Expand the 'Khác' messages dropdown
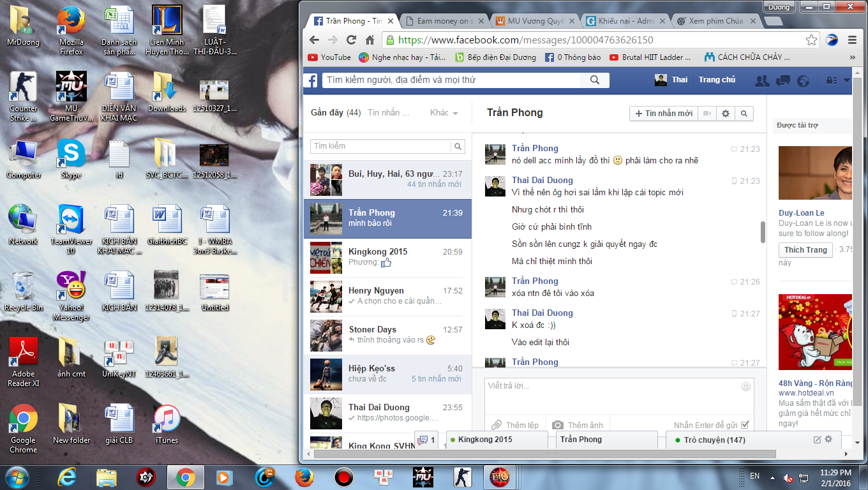868x490 pixels. pos(444,113)
